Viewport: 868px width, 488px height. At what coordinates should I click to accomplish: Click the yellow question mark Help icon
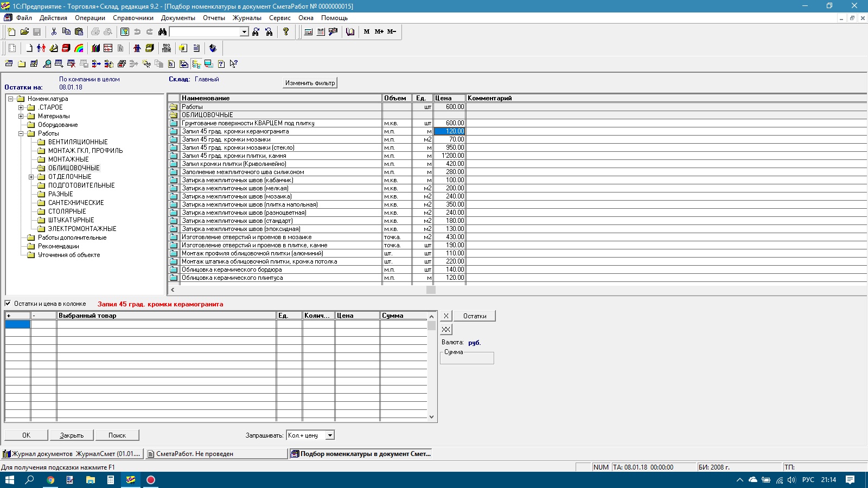click(x=286, y=32)
